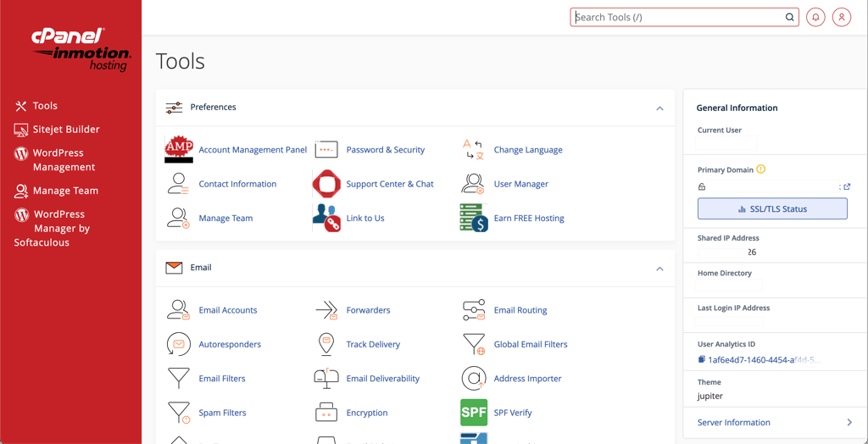868x444 pixels.
Task: Open the Global Email Filters link
Action: coord(531,344)
